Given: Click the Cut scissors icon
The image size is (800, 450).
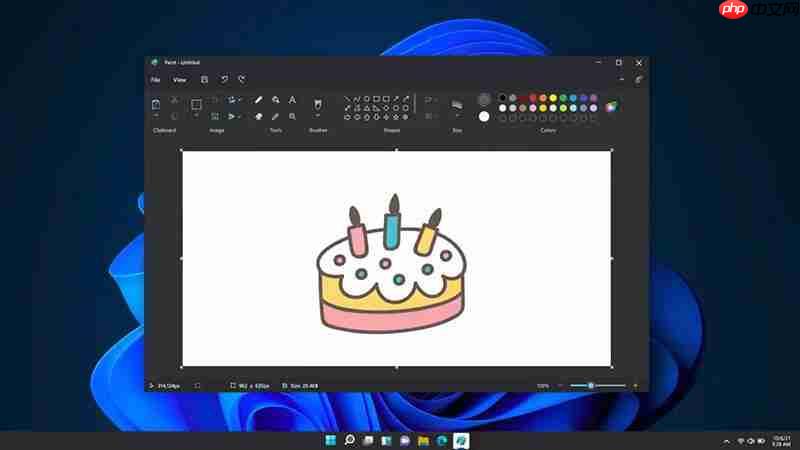Looking at the screenshot, I should 174,100.
